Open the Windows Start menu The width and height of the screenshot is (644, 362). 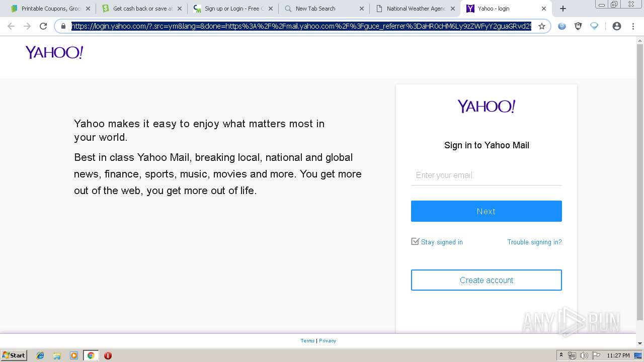(14, 355)
